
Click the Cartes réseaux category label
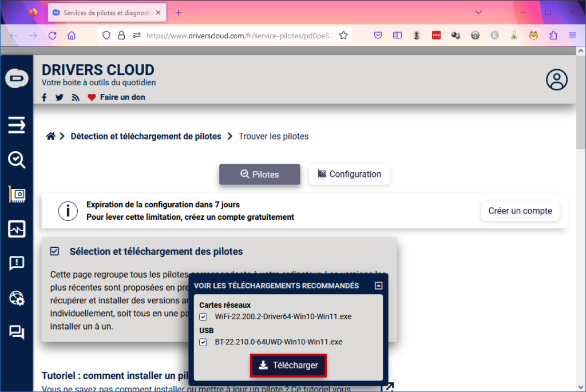(x=224, y=306)
